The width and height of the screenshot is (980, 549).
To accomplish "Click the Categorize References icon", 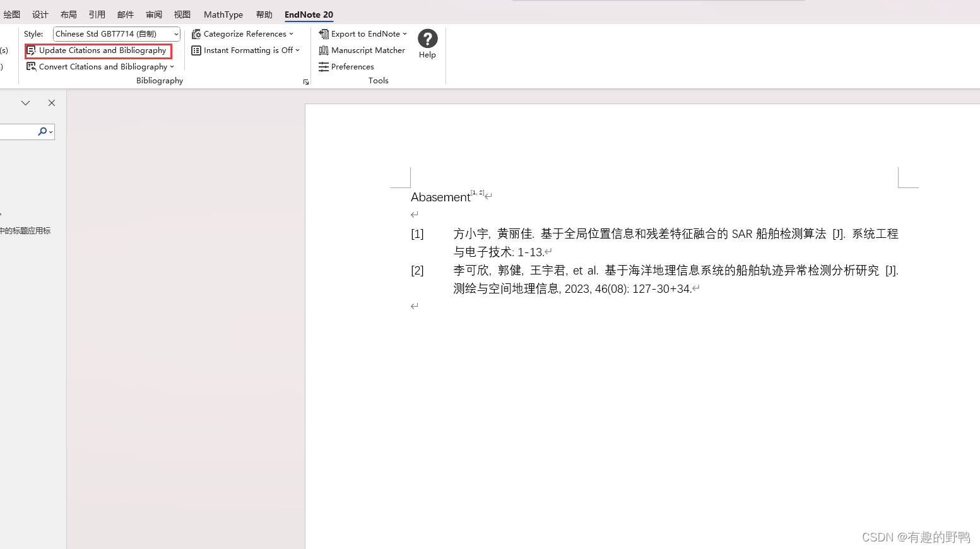I will [x=196, y=34].
